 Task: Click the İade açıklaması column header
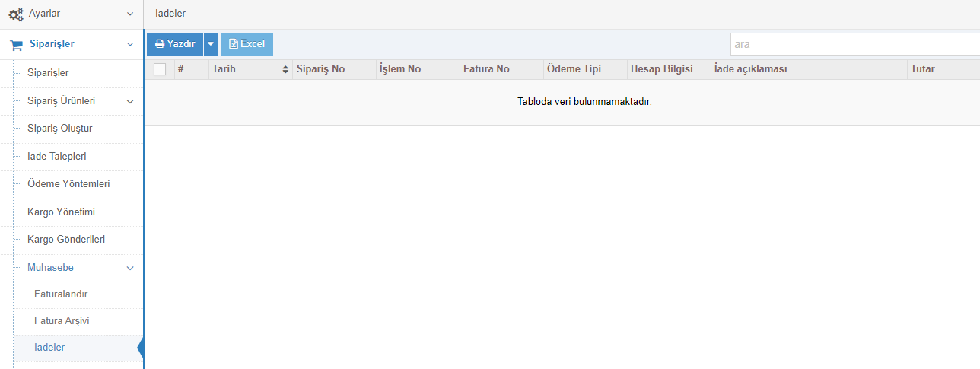point(809,69)
